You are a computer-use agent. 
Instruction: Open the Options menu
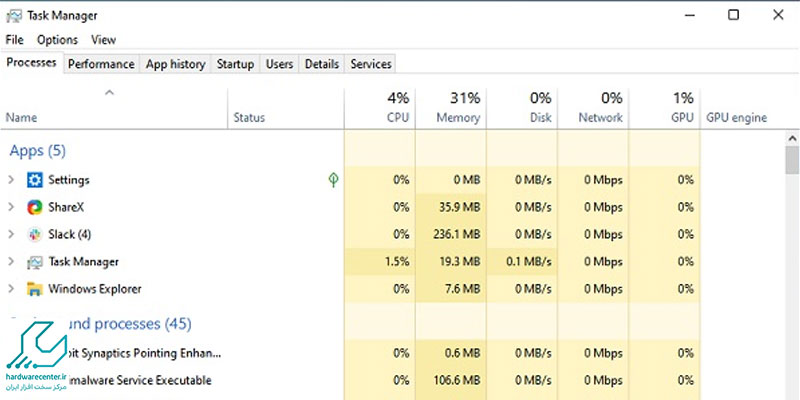(x=57, y=40)
